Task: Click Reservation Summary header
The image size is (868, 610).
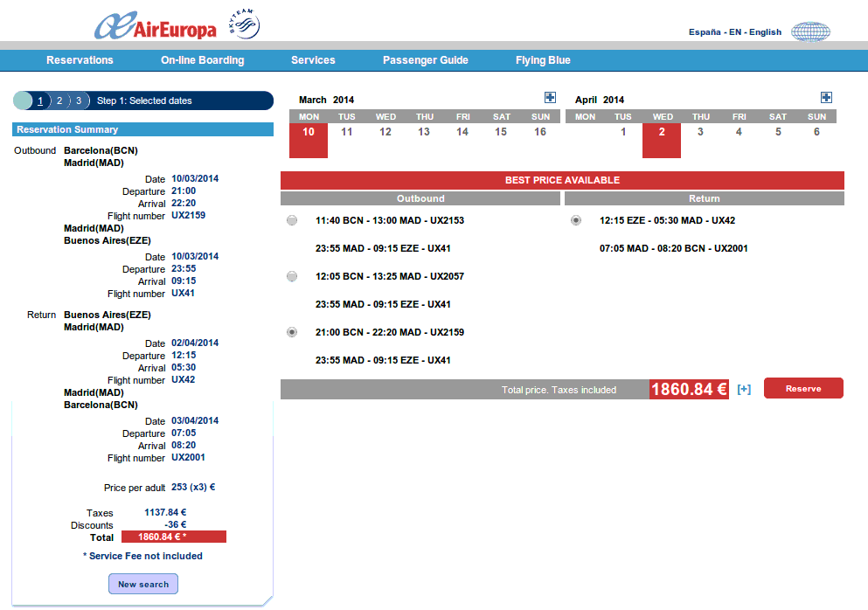Action: (142, 129)
